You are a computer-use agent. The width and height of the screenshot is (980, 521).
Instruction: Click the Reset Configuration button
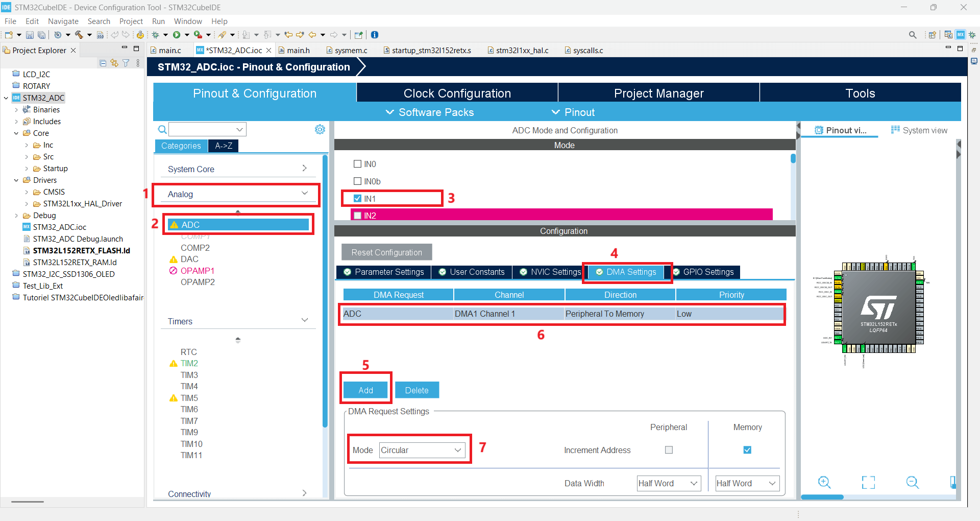click(386, 252)
